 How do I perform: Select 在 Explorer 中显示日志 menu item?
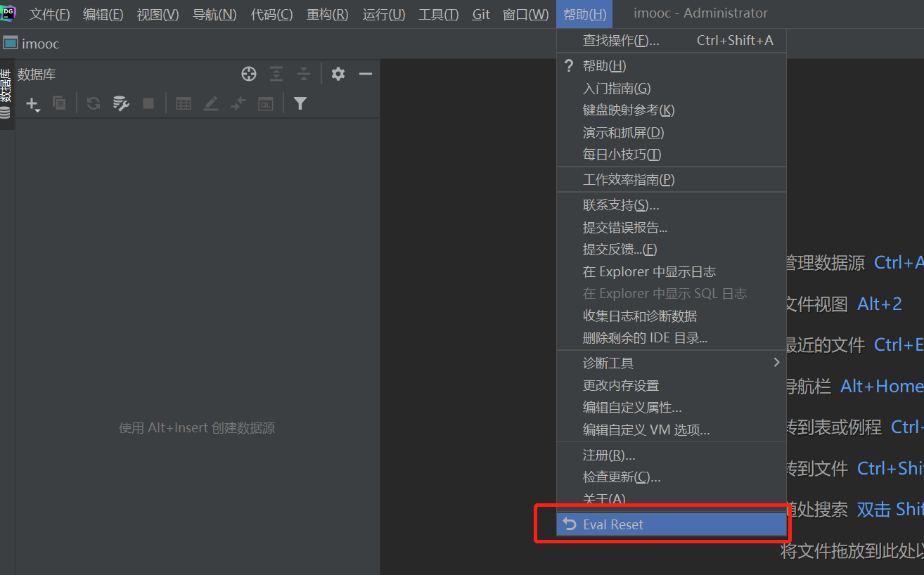(672, 271)
